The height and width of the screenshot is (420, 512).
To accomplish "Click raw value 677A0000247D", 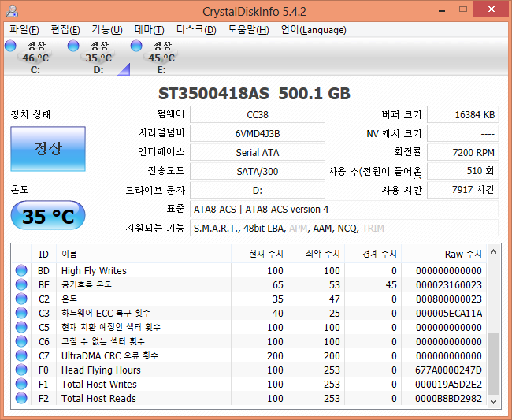I will (449, 370).
